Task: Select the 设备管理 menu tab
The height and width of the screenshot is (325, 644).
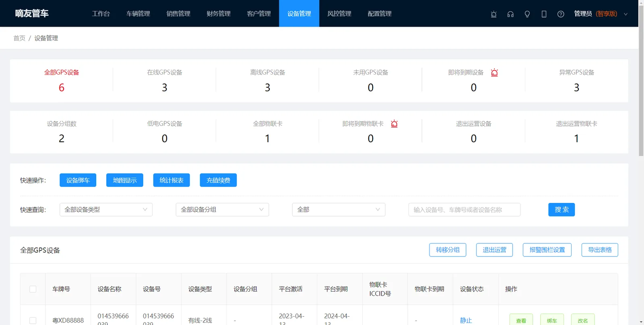Action: pyautogui.click(x=299, y=14)
